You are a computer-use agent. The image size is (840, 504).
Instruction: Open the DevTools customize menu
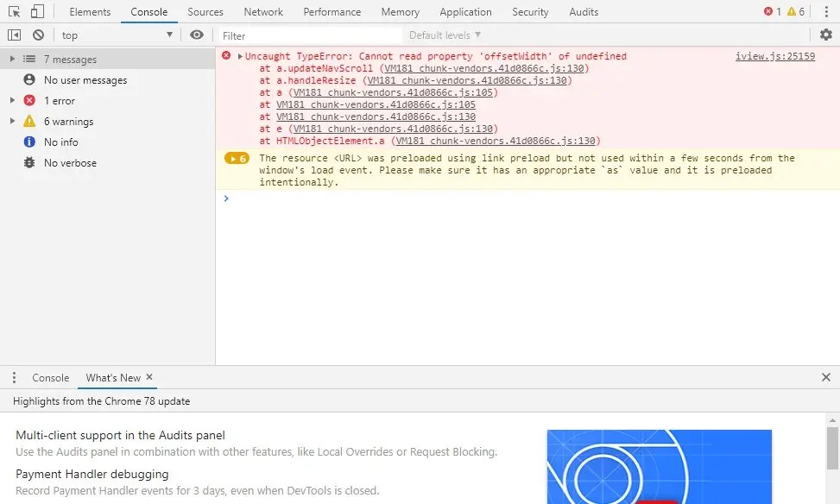coord(827,11)
